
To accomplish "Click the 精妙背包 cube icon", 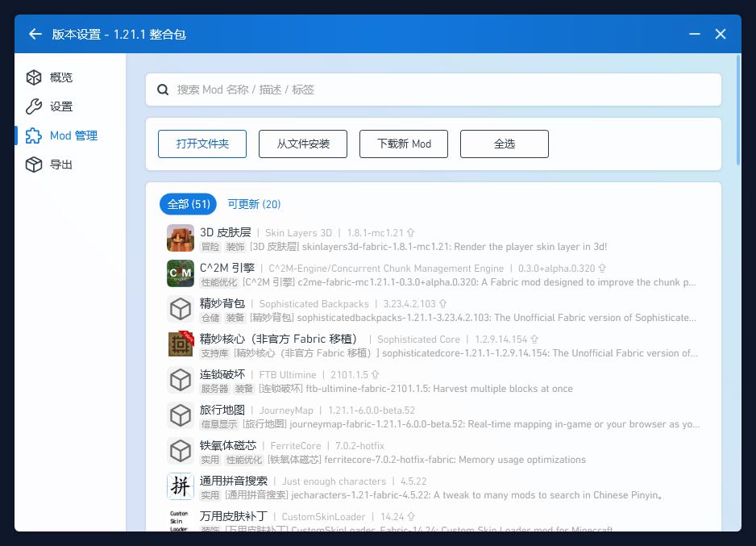I will pyautogui.click(x=181, y=310).
